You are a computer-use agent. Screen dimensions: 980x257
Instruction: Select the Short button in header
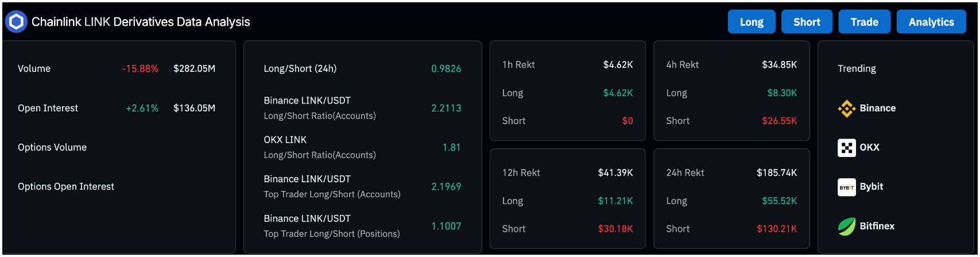pos(807,22)
